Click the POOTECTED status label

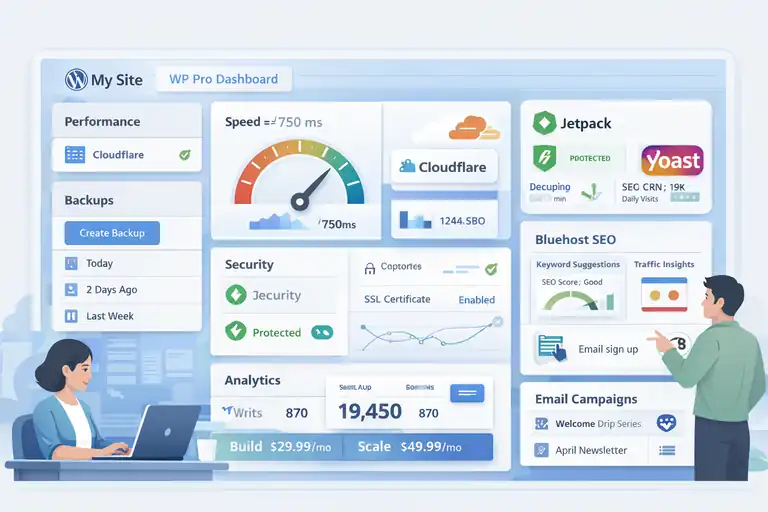(590, 158)
